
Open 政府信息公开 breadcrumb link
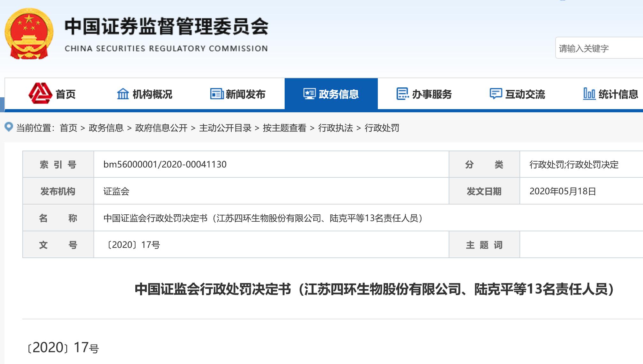pos(161,128)
